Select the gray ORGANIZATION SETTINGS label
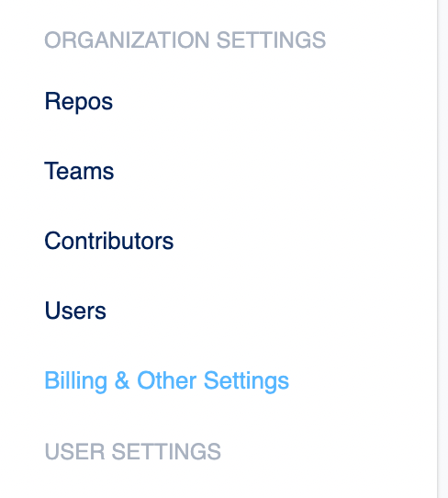Viewport: 448px width, 498px height. (185, 40)
